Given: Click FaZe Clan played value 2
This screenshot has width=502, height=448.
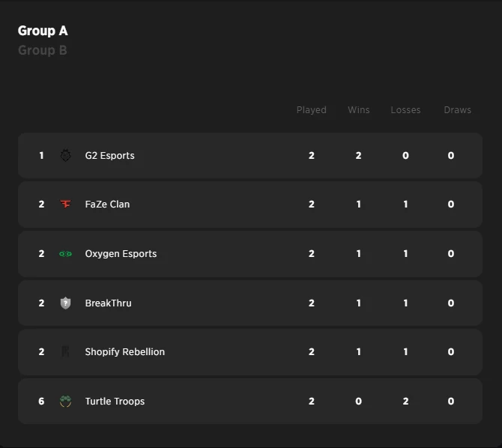Looking at the screenshot, I should 311,205.
